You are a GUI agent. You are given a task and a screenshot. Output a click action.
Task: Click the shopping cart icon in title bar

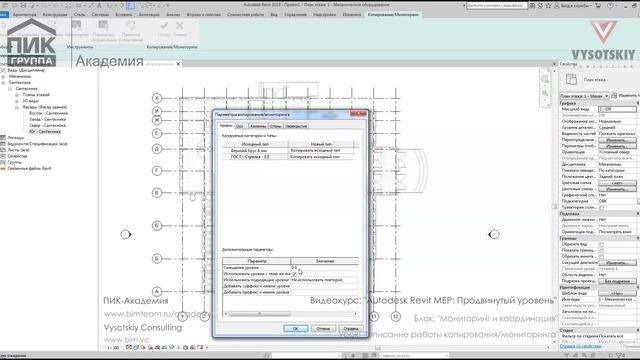tap(598, 6)
